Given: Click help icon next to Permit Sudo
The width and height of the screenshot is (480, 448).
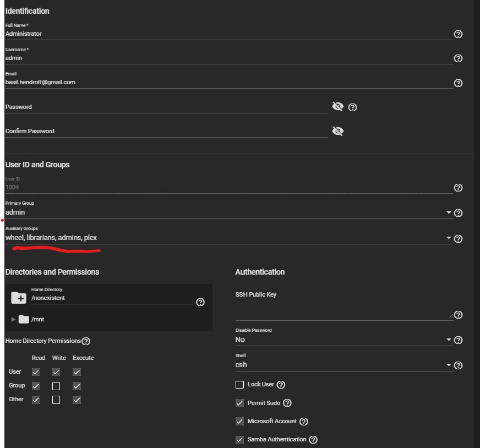Looking at the screenshot, I should [x=287, y=403].
